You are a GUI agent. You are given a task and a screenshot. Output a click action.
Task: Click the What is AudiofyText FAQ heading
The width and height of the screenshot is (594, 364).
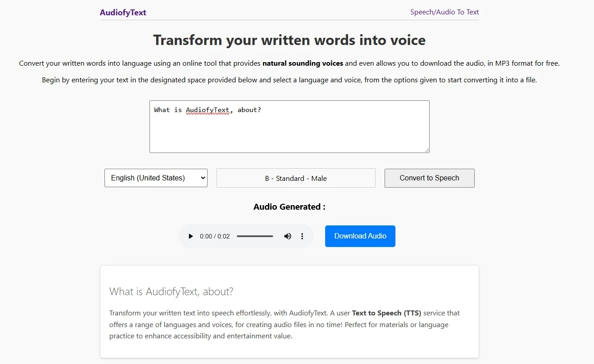point(171,292)
